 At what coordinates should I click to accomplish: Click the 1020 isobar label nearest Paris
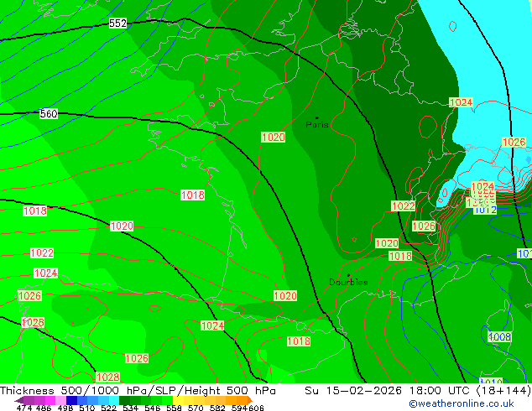tap(274, 138)
